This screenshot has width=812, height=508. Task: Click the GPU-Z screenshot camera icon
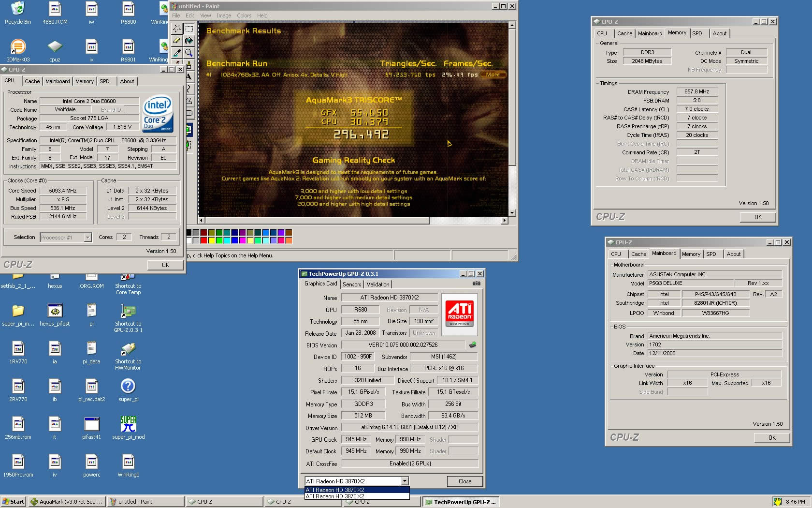point(476,284)
